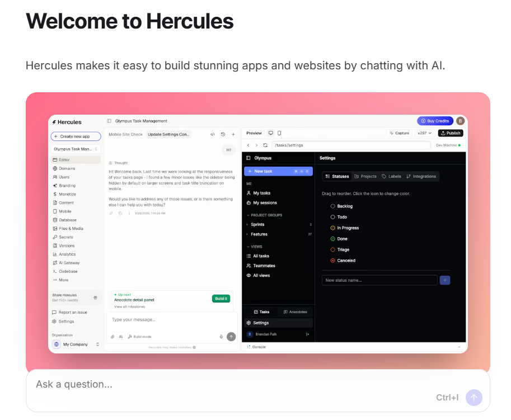Screen dimensions: 511x420
Task: Toggle the Done status circle icon
Action: [x=333, y=239]
